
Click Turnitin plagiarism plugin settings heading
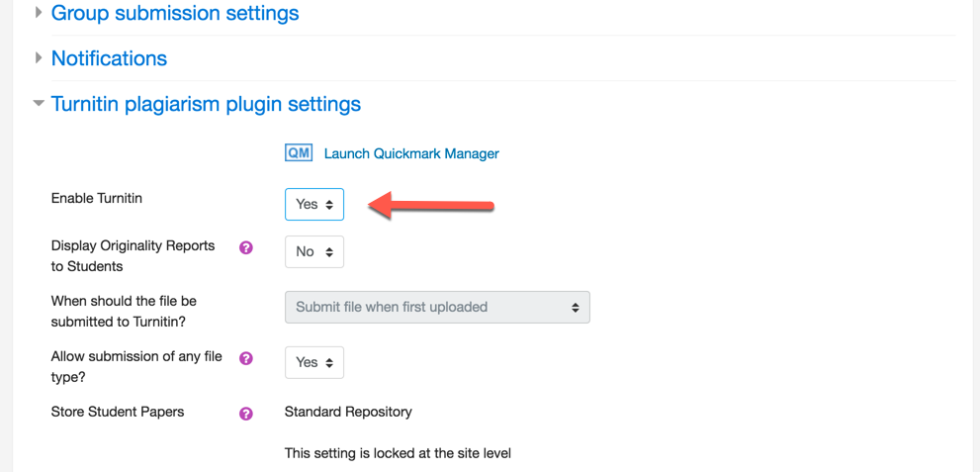click(207, 104)
